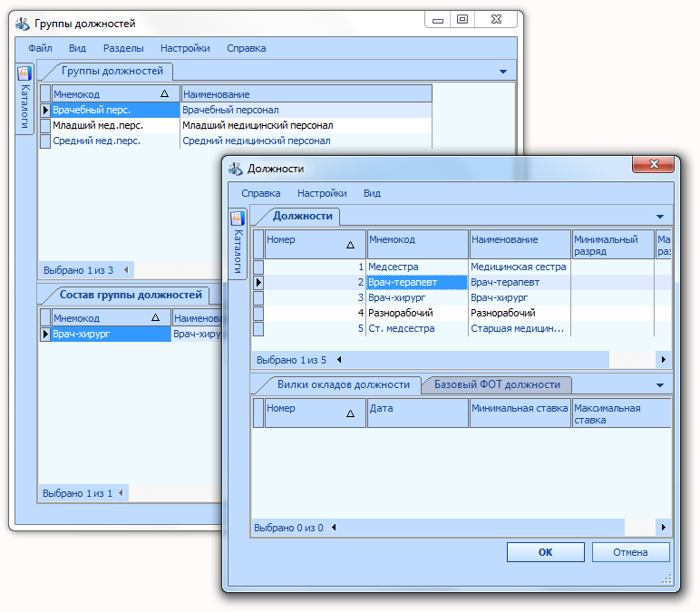Open the Каталоги sidebar icon in Группы должностей window
The image size is (700, 612).
coord(24,73)
